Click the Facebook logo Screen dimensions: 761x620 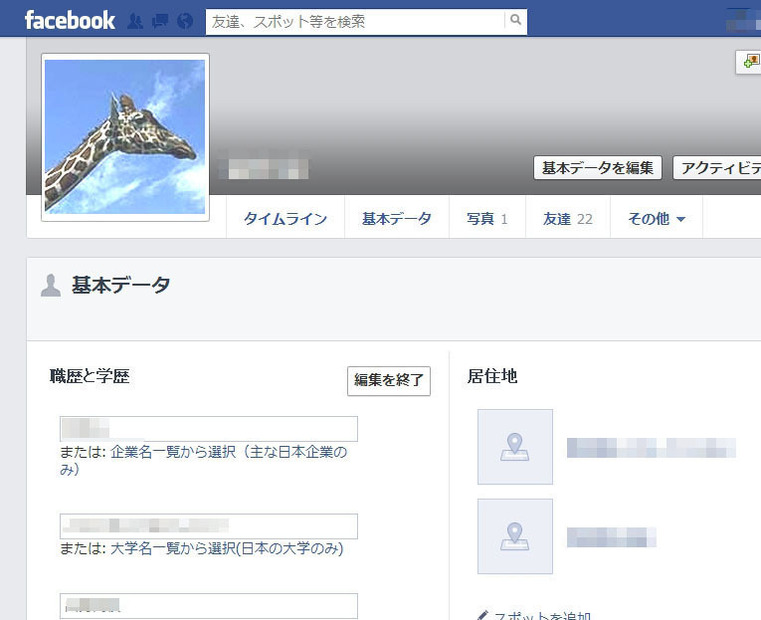69,21
